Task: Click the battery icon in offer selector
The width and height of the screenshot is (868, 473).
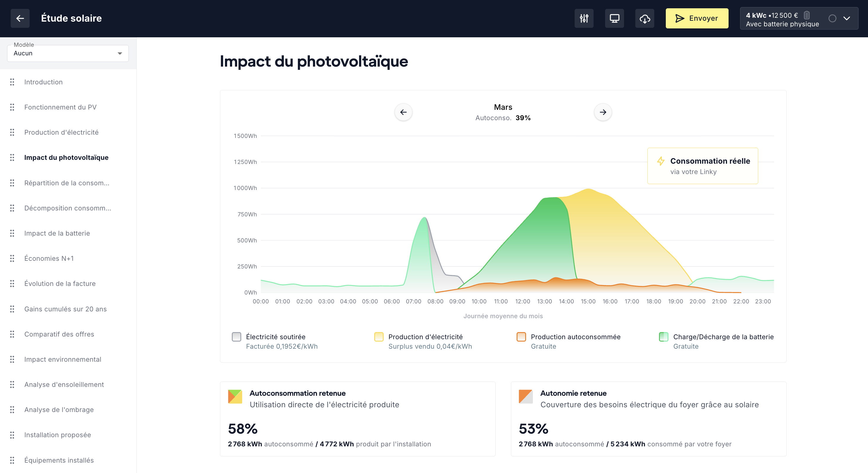Action: click(x=807, y=15)
